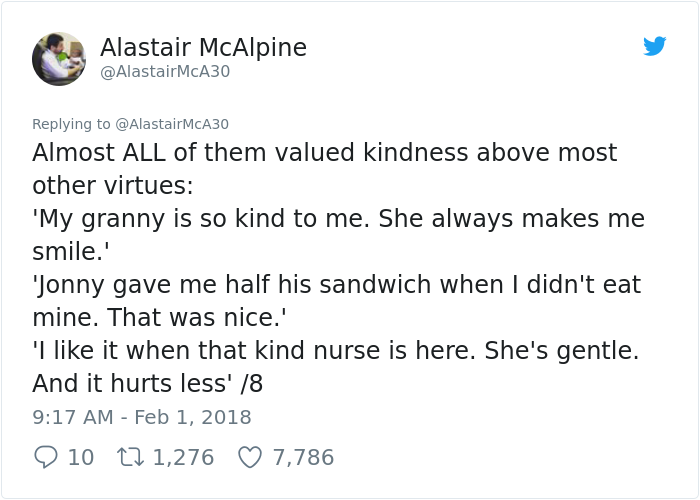Screen dimensions: 700x500
Task: Open the @AlastairMcA30 handle under the name
Action: [x=165, y=72]
